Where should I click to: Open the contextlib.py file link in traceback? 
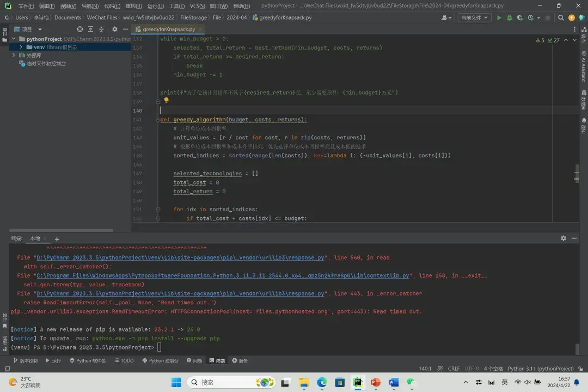222,275
